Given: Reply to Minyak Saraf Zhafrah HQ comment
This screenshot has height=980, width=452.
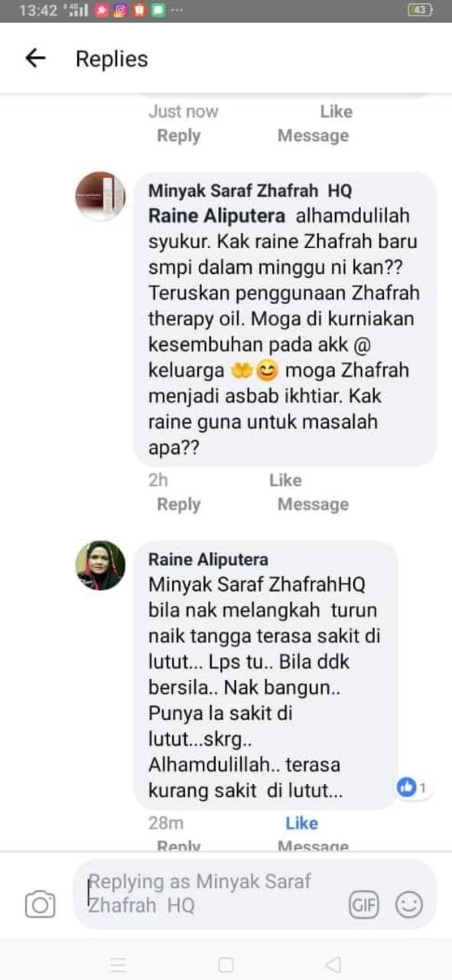Looking at the screenshot, I should click(x=178, y=505).
